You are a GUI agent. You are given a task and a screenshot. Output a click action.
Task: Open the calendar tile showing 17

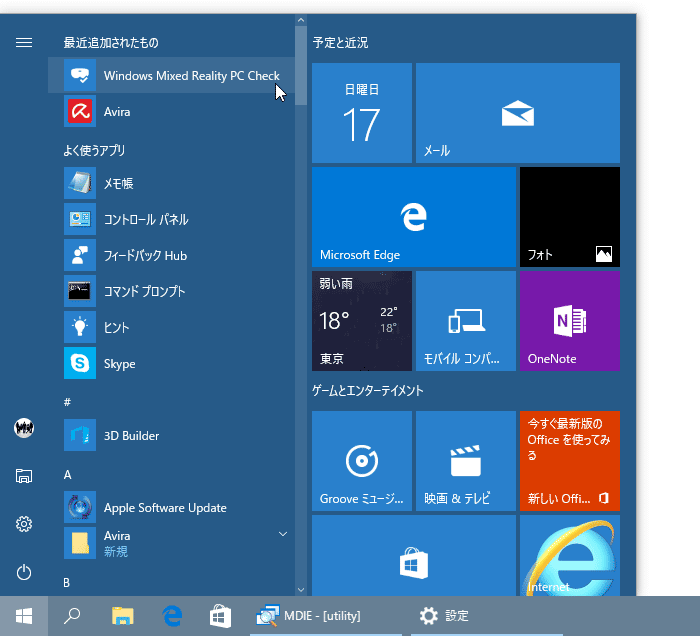click(362, 113)
